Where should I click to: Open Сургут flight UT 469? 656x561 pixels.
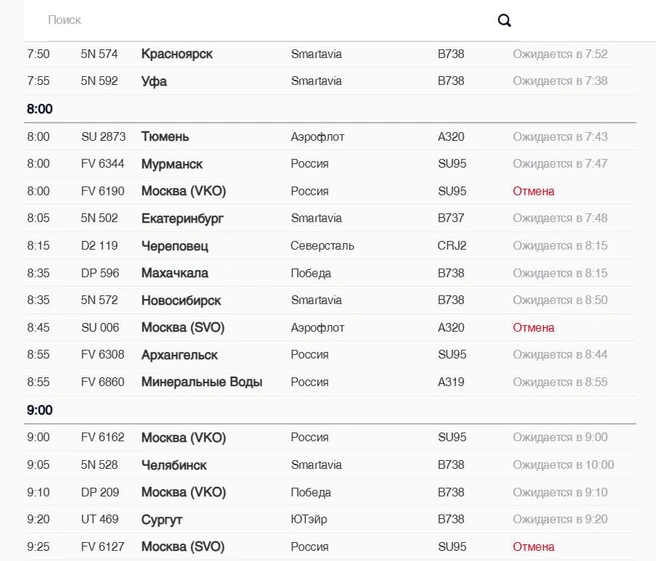[330, 520]
